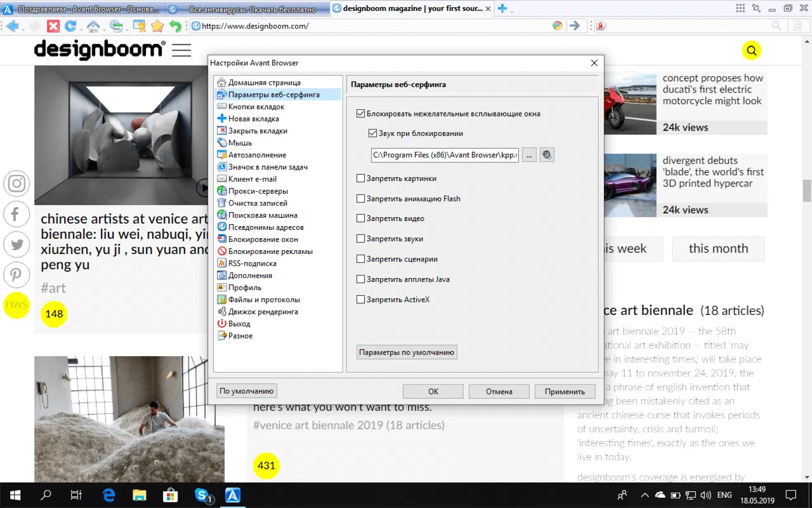The width and height of the screenshot is (812, 508).
Task: Play the sound file with the speaker button
Action: click(x=547, y=154)
